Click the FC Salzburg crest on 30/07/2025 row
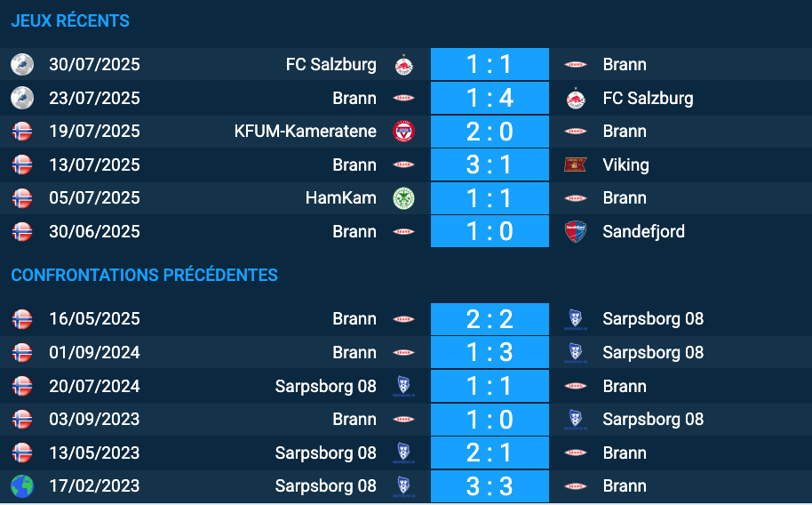 (x=403, y=65)
